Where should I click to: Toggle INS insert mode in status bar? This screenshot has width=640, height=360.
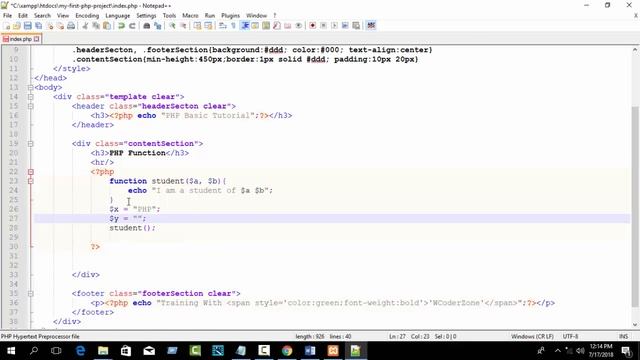pyautogui.click(x=623, y=337)
